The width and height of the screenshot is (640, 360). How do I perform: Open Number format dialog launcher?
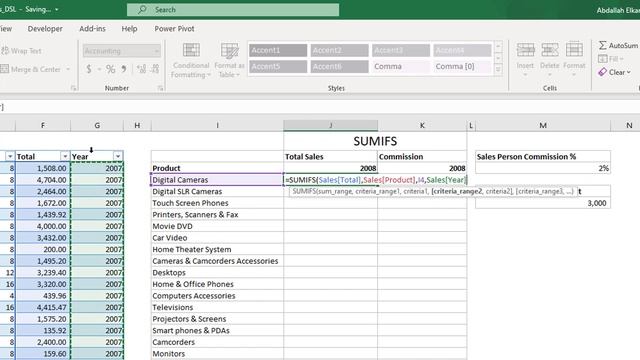point(160,88)
